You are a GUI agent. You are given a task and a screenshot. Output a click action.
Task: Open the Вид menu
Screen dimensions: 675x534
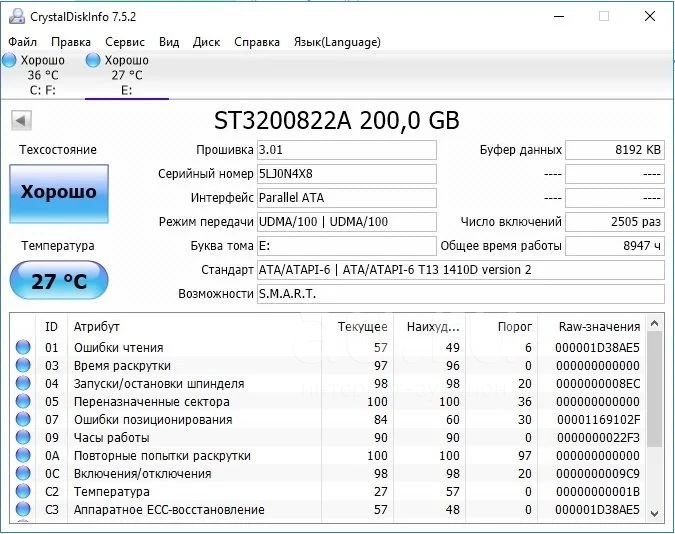coord(169,42)
